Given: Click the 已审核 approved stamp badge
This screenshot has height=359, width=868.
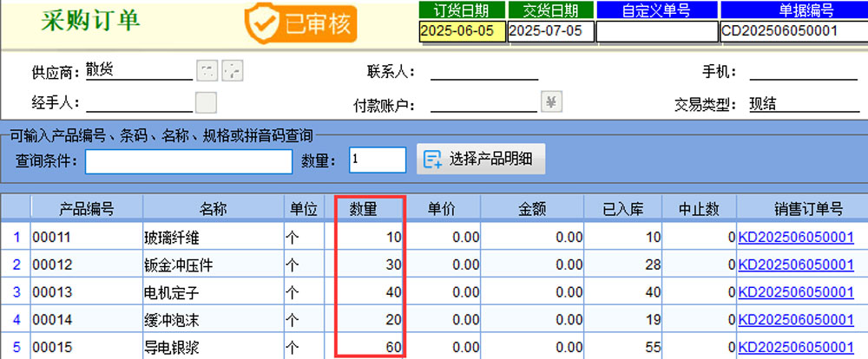Looking at the screenshot, I should (301, 23).
